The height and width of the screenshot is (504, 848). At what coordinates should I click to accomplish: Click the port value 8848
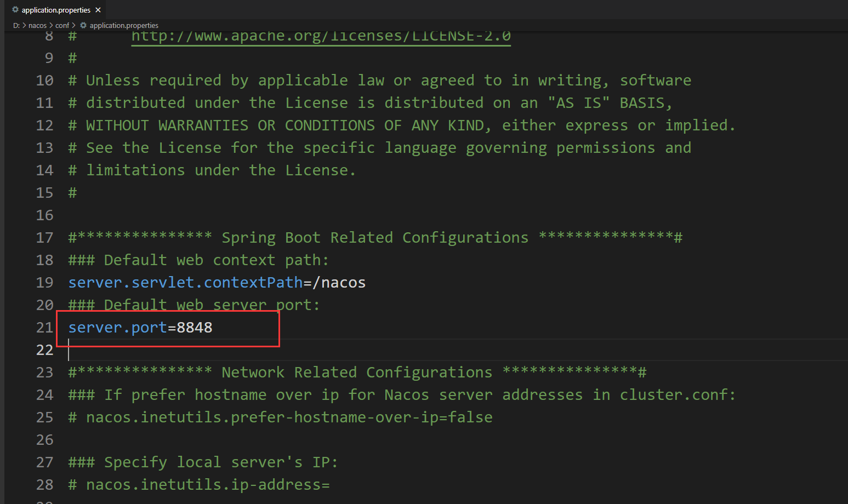click(x=195, y=328)
